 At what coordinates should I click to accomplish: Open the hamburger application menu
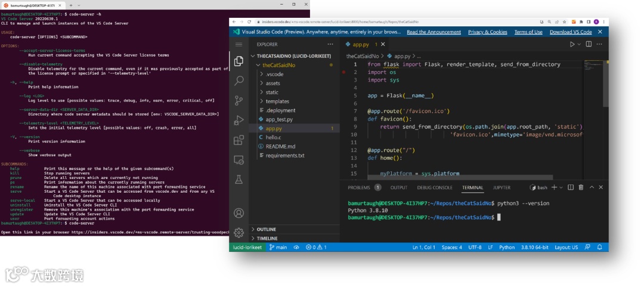pyautogui.click(x=239, y=44)
